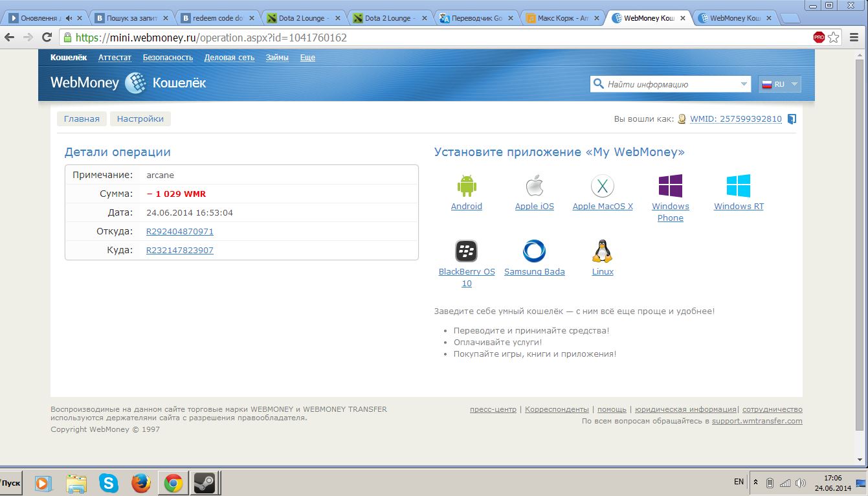Screen dimensions: 868x496
Task: Expand the Еще menu
Action: tap(307, 58)
